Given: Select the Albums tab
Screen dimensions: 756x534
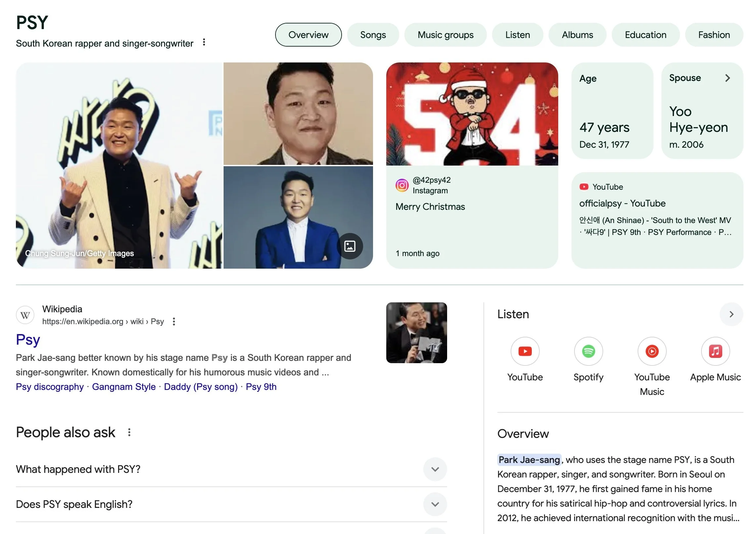Looking at the screenshot, I should coord(577,35).
